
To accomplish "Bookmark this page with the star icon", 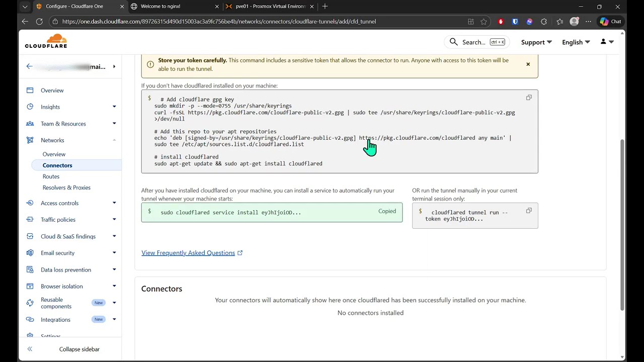I will click(484, 22).
